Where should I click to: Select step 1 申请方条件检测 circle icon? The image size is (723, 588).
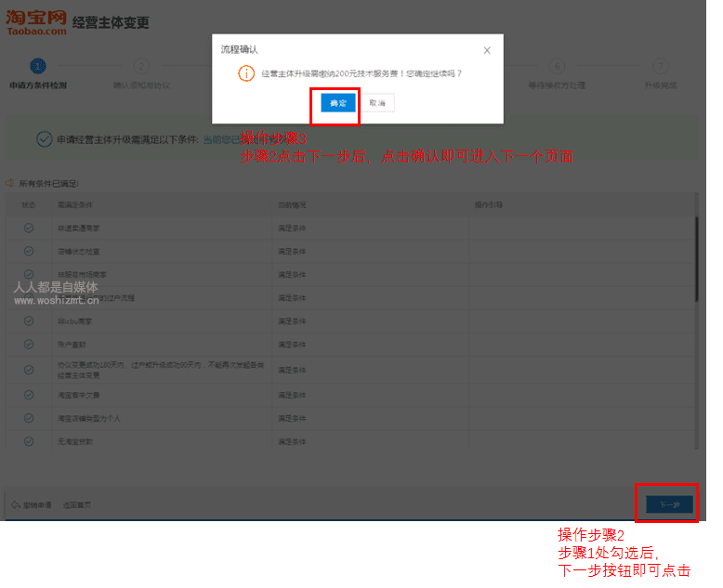tap(37, 66)
